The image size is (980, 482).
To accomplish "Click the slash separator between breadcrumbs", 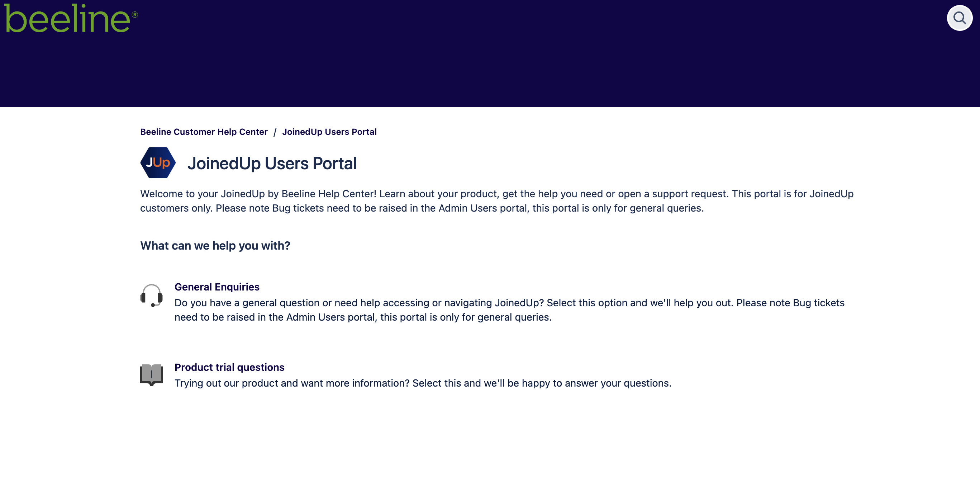I will (x=275, y=132).
